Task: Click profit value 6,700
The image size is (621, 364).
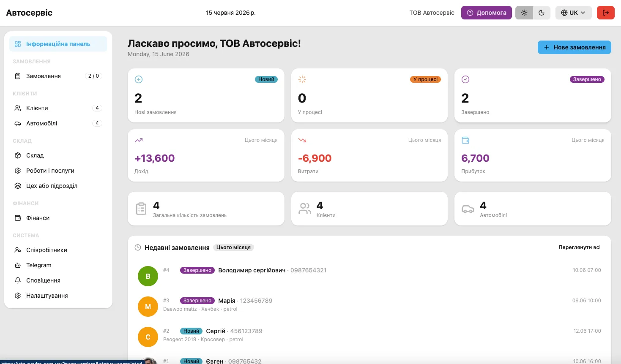Action: (475, 158)
